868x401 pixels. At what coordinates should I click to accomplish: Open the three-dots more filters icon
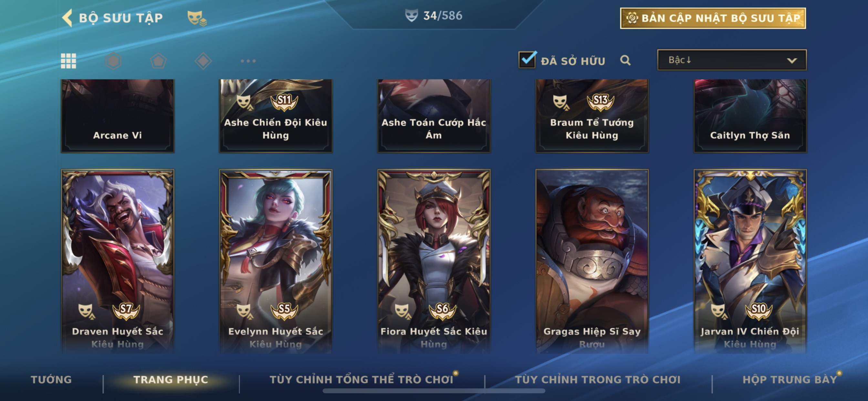pyautogui.click(x=248, y=61)
